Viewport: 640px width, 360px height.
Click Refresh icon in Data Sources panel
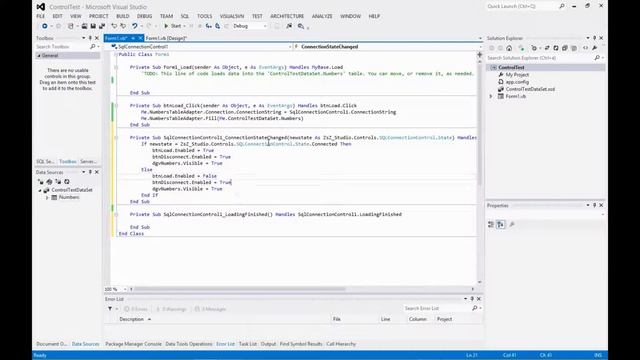[x=67, y=182]
